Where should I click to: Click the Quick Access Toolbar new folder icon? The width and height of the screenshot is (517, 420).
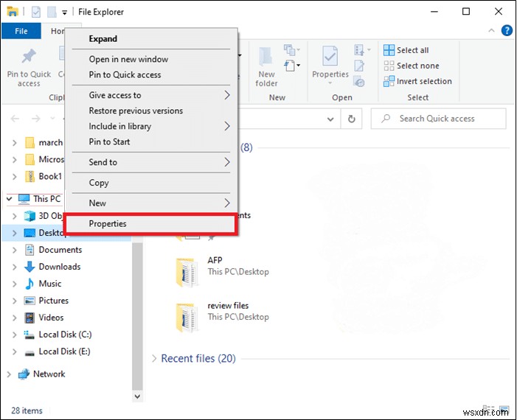(x=52, y=12)
